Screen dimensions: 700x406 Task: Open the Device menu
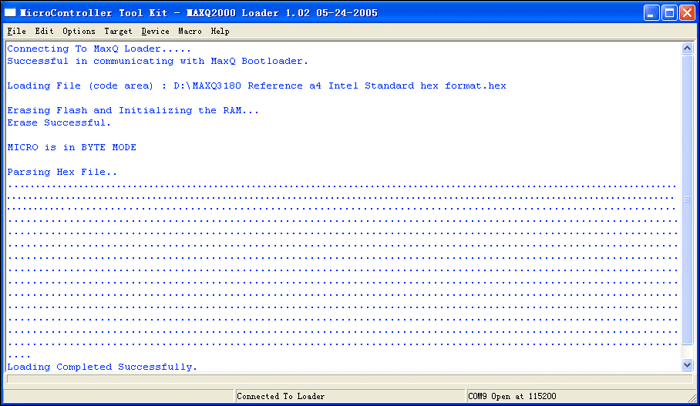155,31
